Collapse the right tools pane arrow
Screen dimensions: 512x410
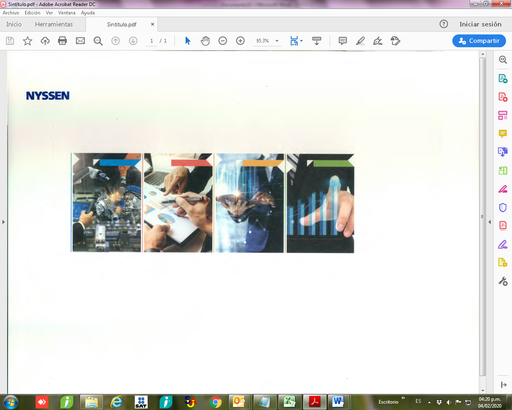[x=490, y=222]
